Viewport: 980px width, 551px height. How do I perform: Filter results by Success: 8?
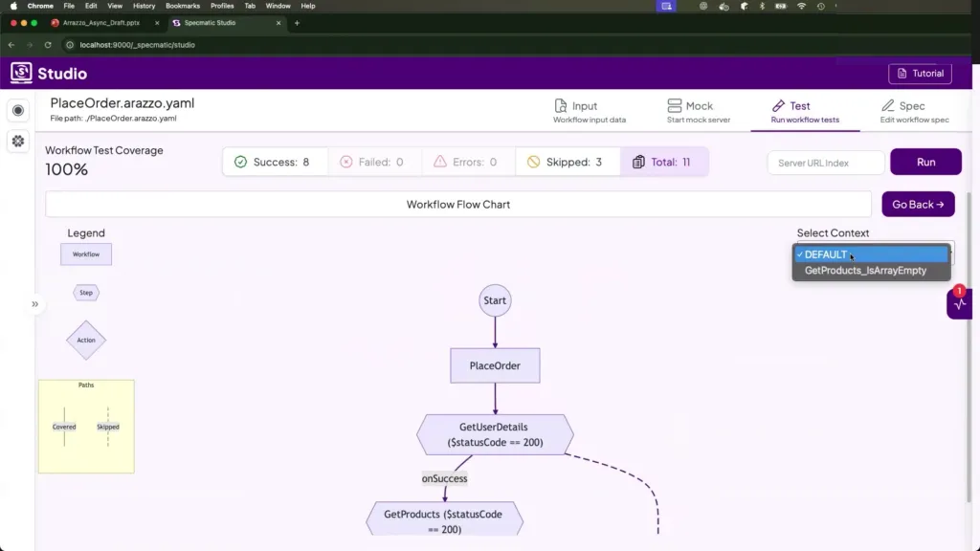tap(275, 163)
